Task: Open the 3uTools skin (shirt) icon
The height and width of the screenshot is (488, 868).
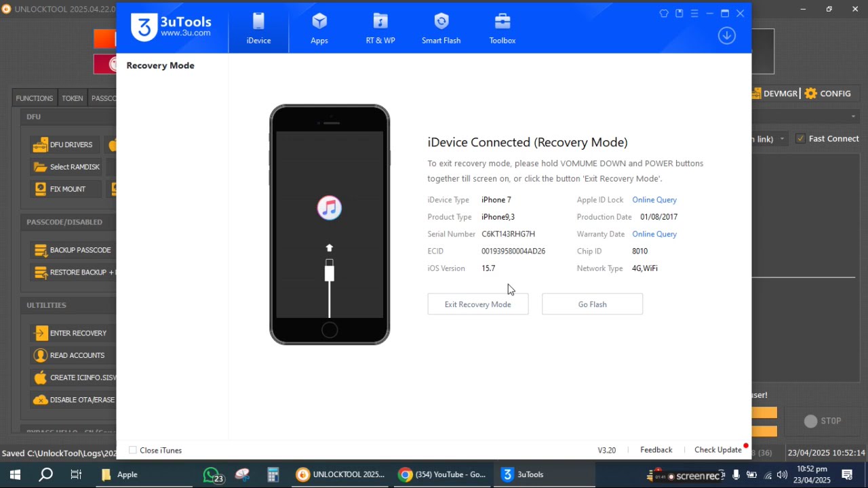Action: pos(664,14)
